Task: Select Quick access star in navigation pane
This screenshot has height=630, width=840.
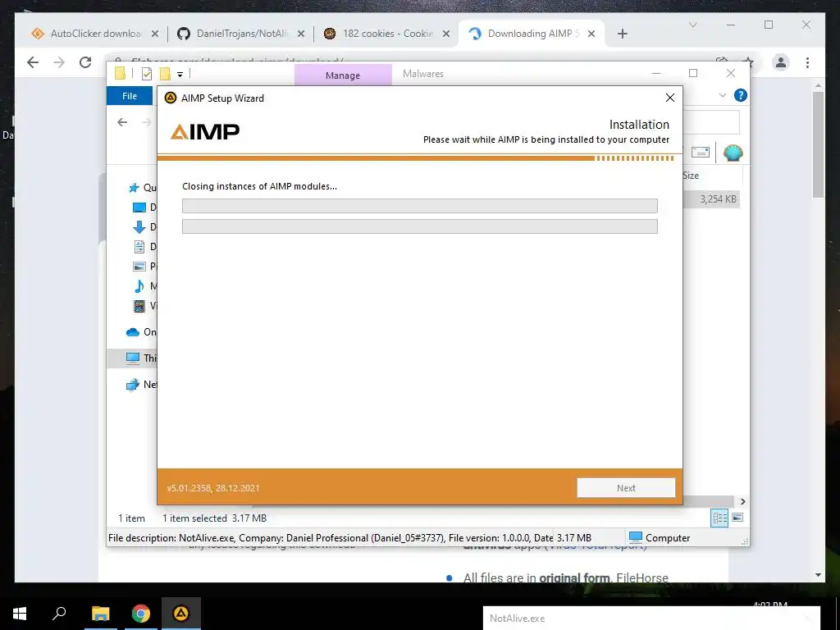Action: tap(134, 188)
